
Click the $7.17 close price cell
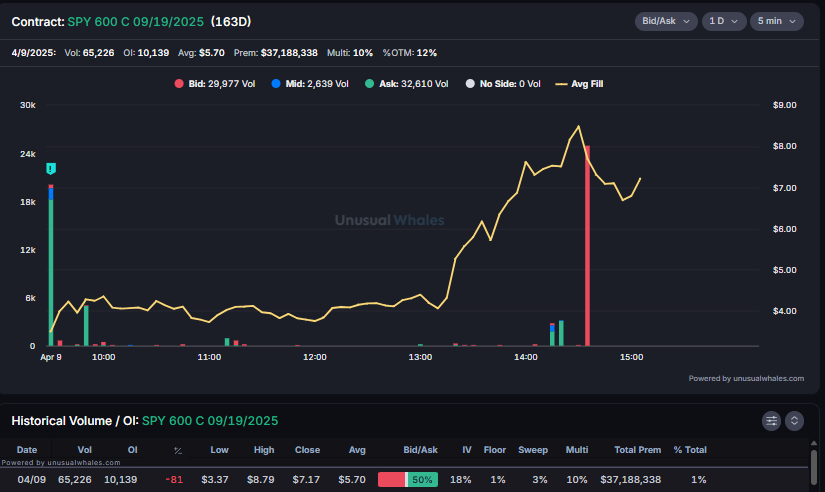(306, 479)
